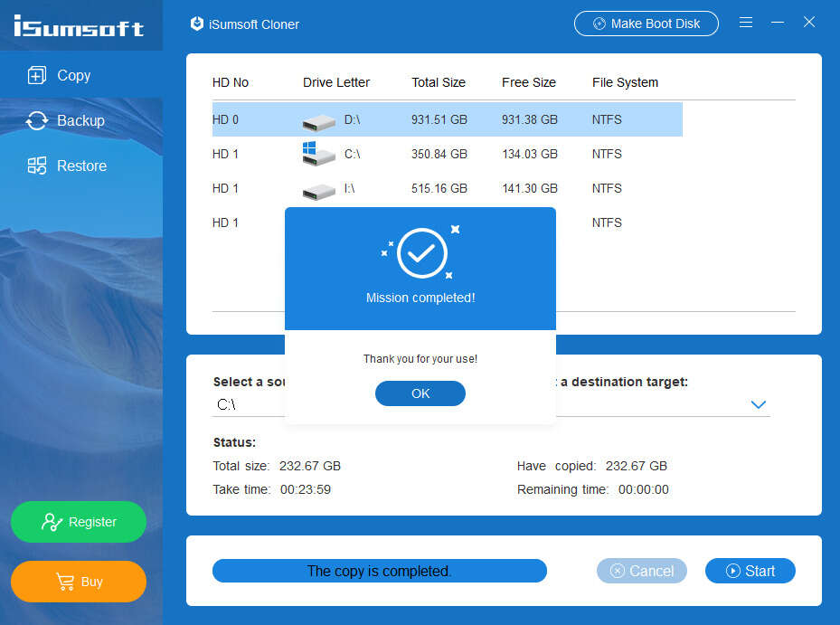840x625 pixels.
Task: Click the Windows C:\ drive icon
Action: [319, 155]
